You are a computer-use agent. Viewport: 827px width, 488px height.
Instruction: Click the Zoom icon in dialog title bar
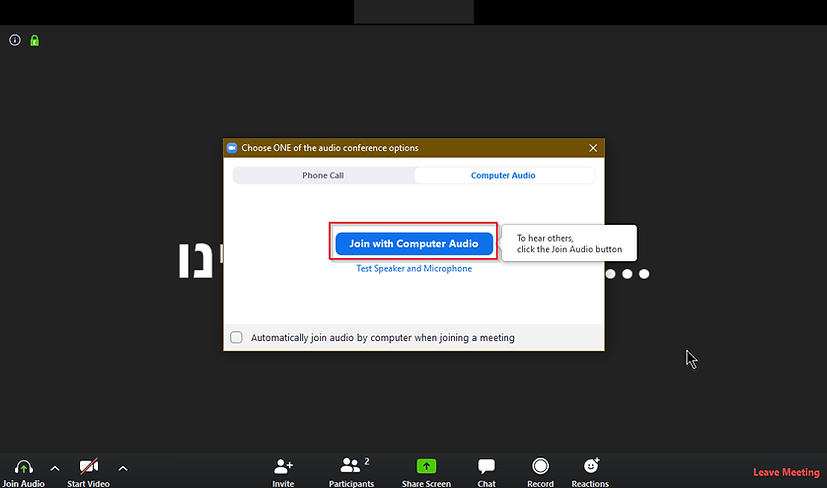point(232,148)
